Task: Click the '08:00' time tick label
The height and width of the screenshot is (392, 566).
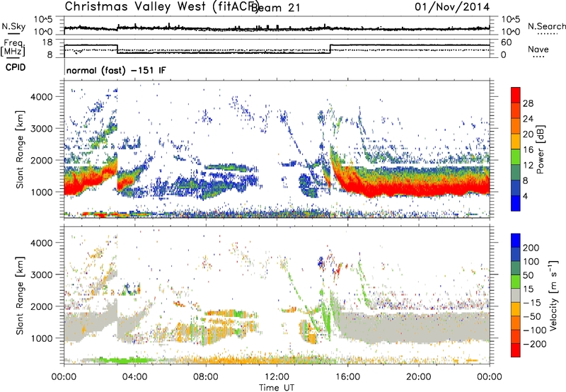Action: [x=205, y=377]
